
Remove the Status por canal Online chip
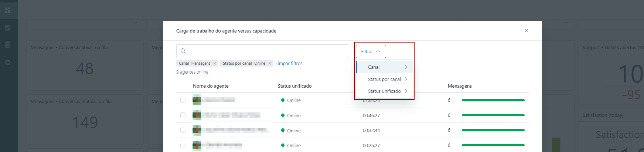tap(270, 64)
